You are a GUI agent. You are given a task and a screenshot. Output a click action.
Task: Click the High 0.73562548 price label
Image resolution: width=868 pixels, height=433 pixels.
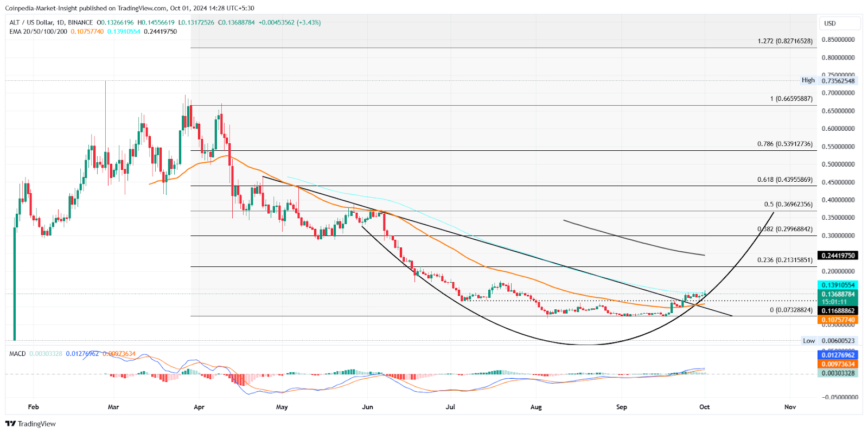(x=829, y=80)
